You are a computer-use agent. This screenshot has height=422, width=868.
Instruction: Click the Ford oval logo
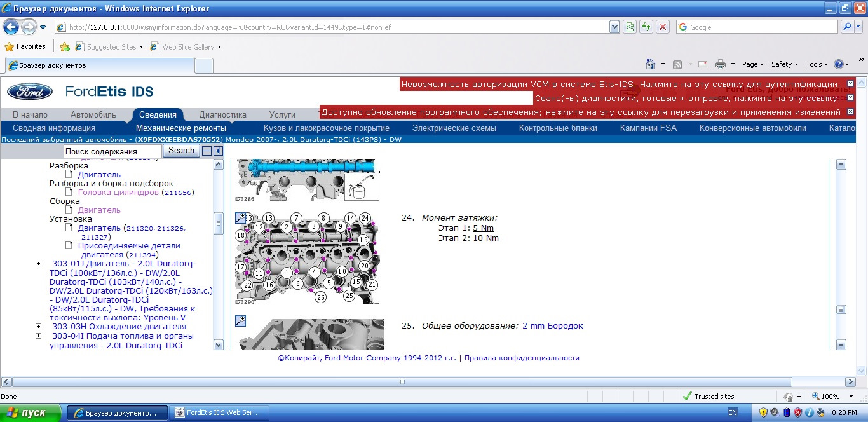(x=29, y=92)
